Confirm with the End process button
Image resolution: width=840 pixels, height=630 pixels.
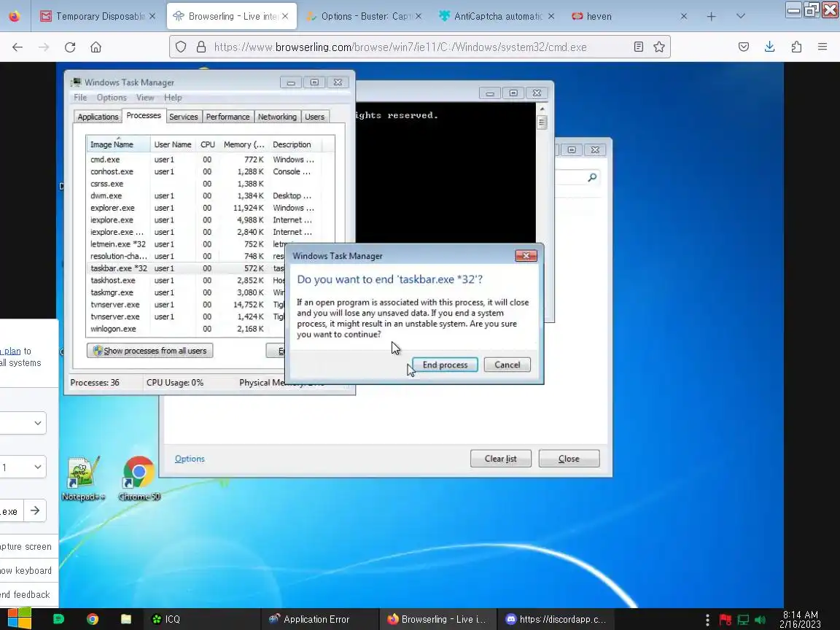445,365
